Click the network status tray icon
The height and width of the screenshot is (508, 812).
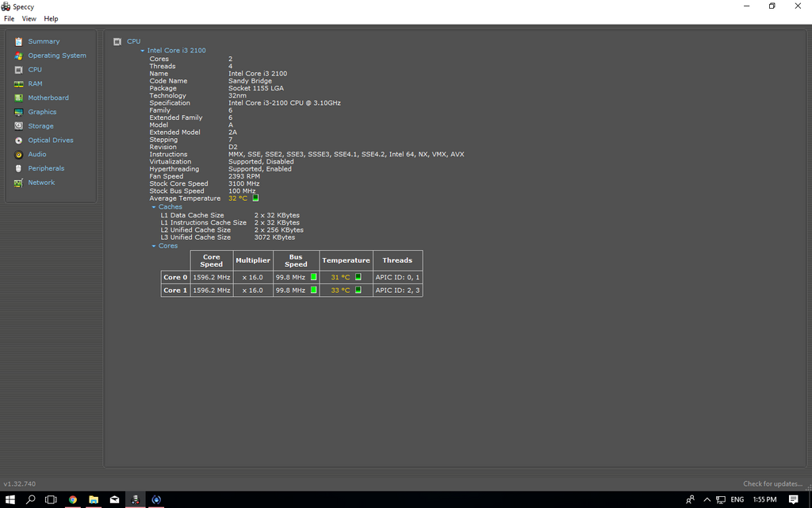tap(721, 500)
